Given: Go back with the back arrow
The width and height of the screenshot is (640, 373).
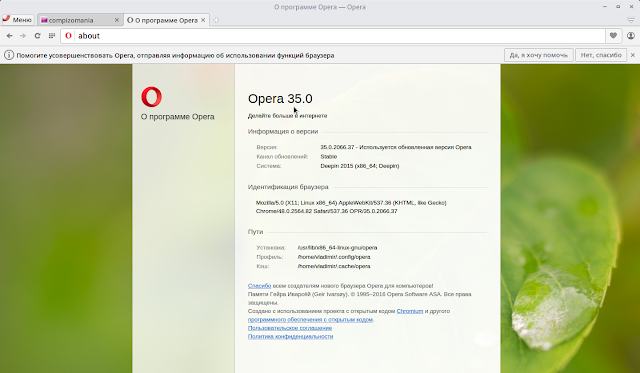Looking at the screenshot, I should point(9,36).
